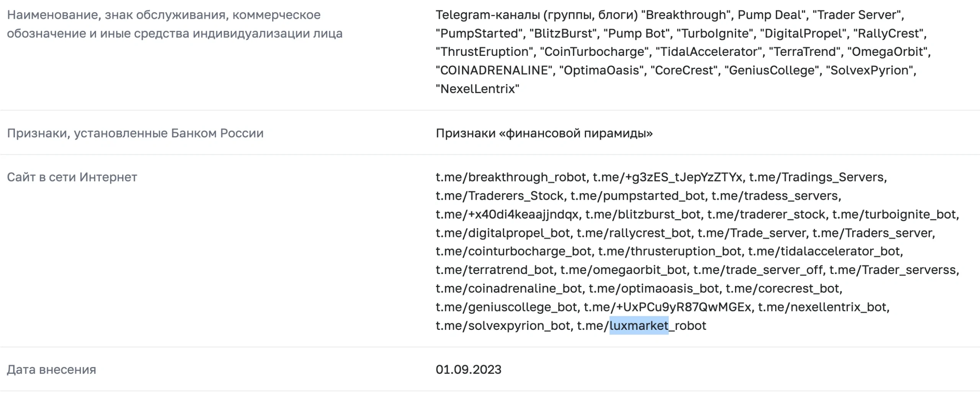Click the "TidalAccelerator" channel name

(x=709, y=52)
